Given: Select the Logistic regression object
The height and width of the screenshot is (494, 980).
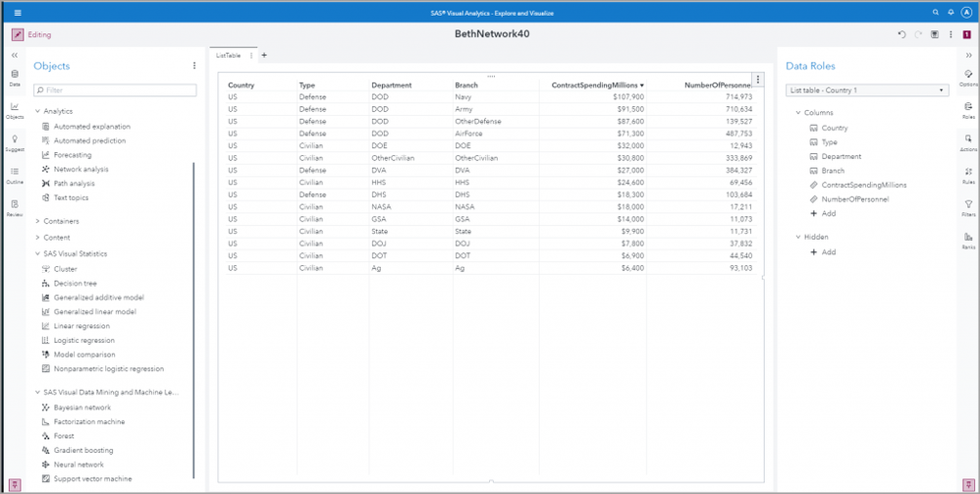Looking at the screenshot, I should coord(83,341).
